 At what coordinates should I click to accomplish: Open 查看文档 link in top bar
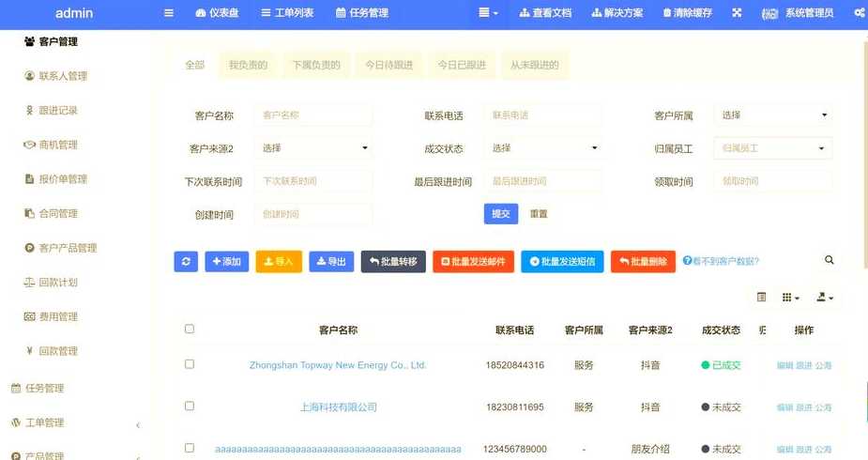click(x=545, y=13)
